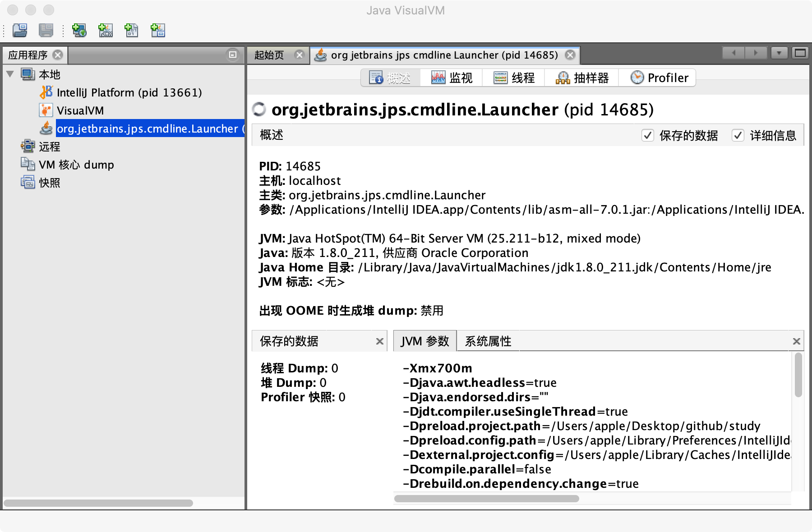The width and height of the screenshot is (812, 532).
Task: Open the 抽样器 sampler tab
Action: click(x=581, y=78)
